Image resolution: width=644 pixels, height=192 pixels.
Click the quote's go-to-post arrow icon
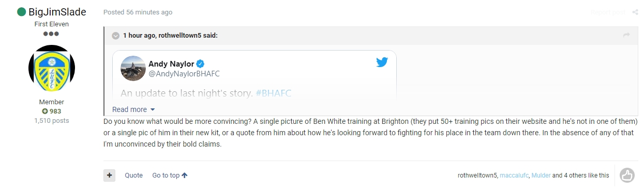(x=626, y=35)
